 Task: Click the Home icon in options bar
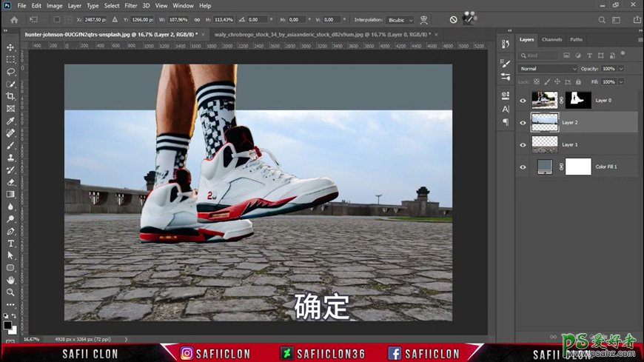[x=14, y=20]
